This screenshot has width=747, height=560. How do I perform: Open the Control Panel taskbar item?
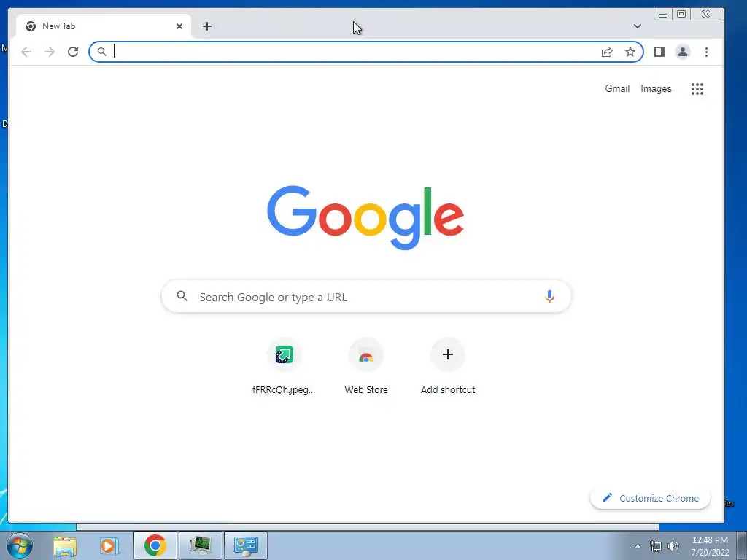pyautogui.click(x=246, y=545)
